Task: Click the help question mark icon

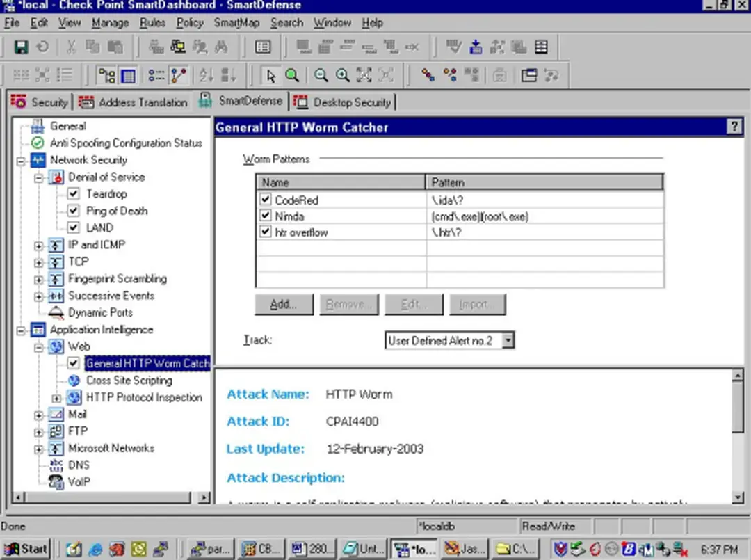Action: 734,127
